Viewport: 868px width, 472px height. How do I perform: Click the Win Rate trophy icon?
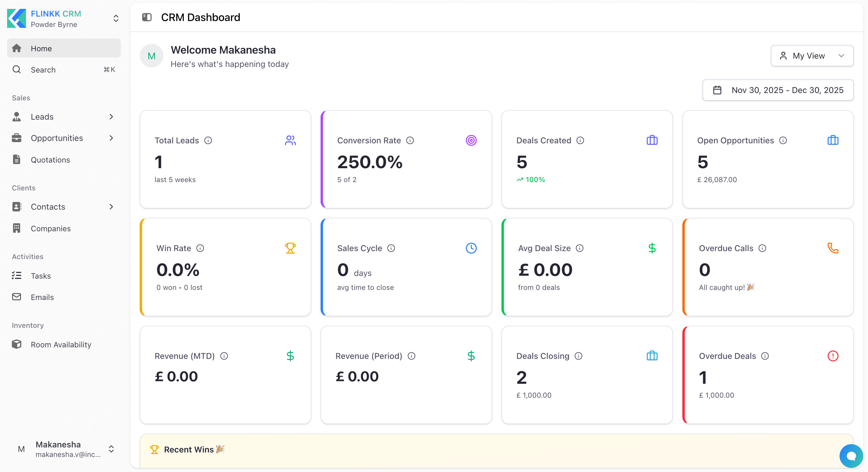pos(290,248)
